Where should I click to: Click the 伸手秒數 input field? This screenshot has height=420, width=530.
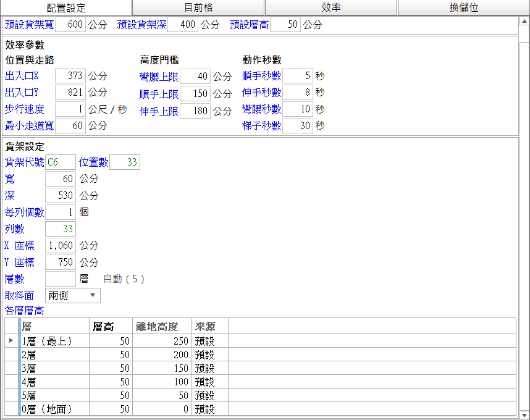pyautogui.click(x=298, y=92)
